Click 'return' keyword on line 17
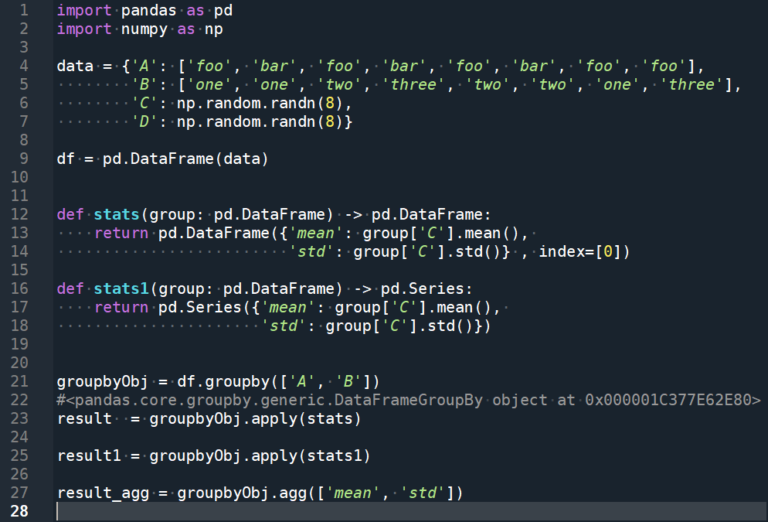This screenshot has height=522, width=768. (x=121, y=308)
